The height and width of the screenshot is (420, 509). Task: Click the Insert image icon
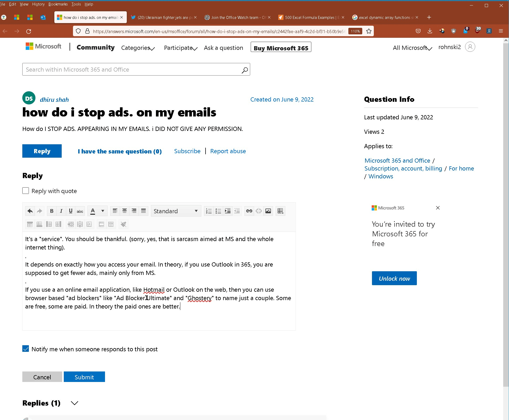[x=268, y=211]
